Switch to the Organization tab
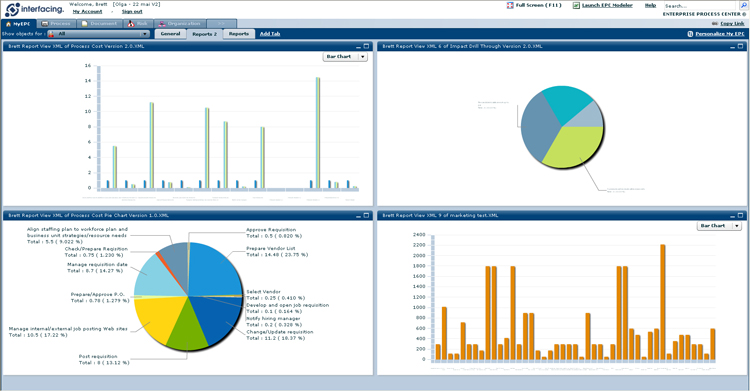 [180, 23]
